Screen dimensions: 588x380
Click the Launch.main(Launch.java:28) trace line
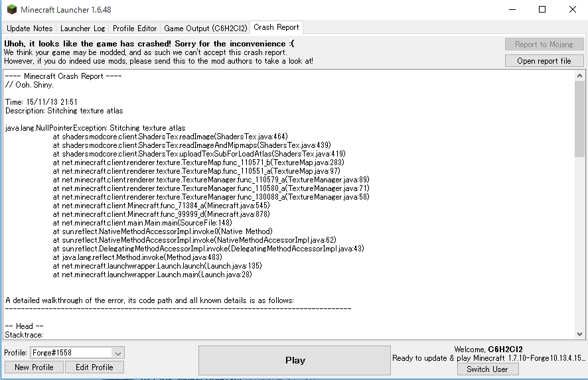tap(152, 275)
